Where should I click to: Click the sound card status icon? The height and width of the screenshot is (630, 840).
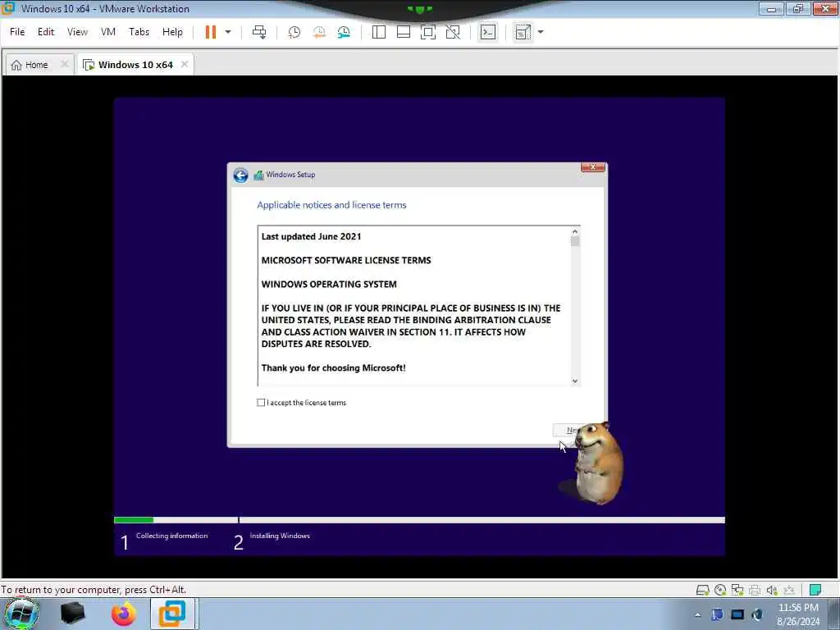click(x=772, y=590)
